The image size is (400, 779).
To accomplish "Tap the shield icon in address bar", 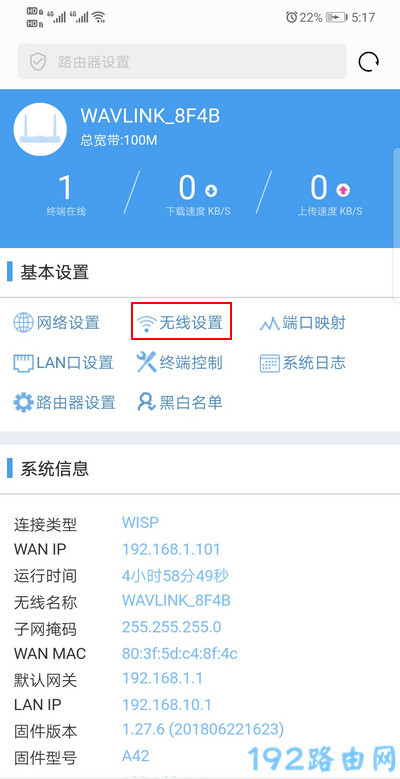I will point(38,62).
